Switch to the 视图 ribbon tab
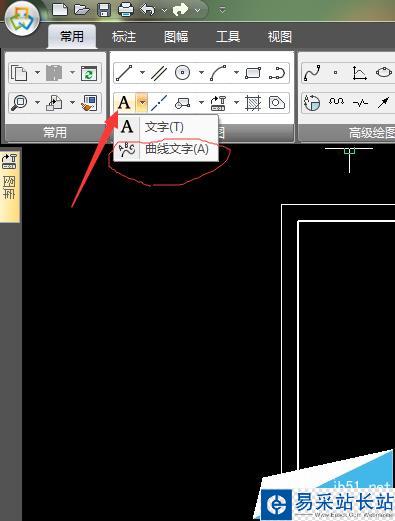Screen dimensions: 395x521 coord(280,37)
